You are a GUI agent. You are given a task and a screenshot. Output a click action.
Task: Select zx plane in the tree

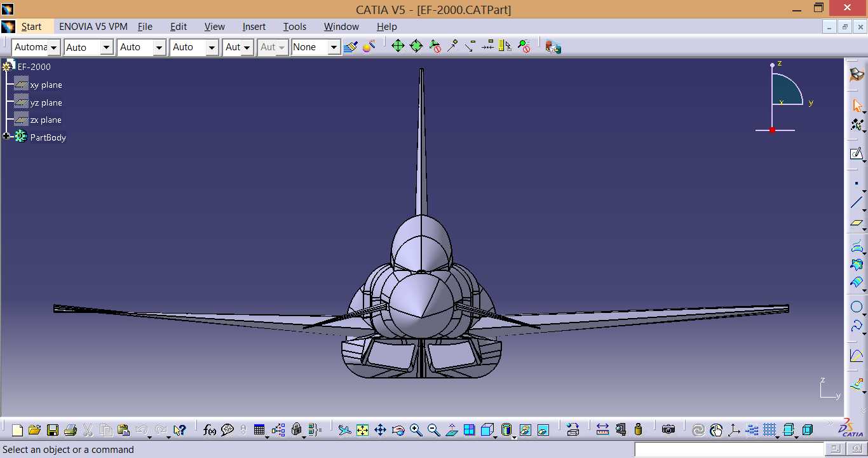click(x=46, y=120)
